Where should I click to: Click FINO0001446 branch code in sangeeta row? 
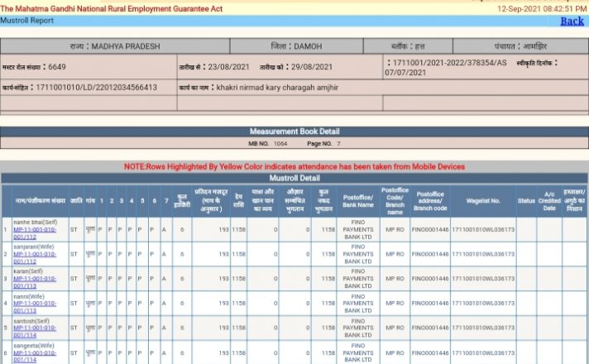(430, 353)
